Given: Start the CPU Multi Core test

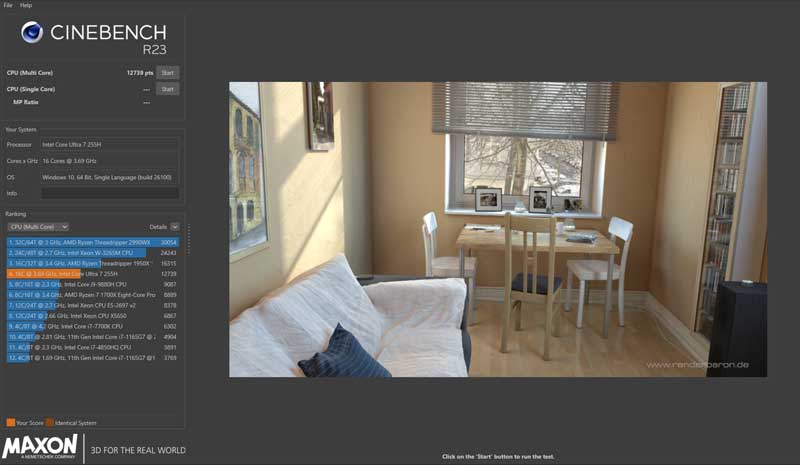Looking at the screenshot, I should [167, 72].
